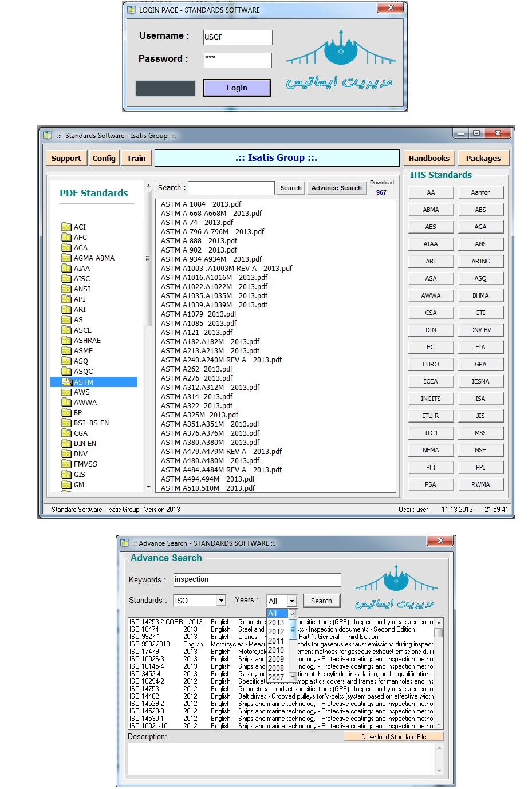This screenshot has height=789, width=532.
Task: Click the IESNA IHS standard button
Action: 480,381
